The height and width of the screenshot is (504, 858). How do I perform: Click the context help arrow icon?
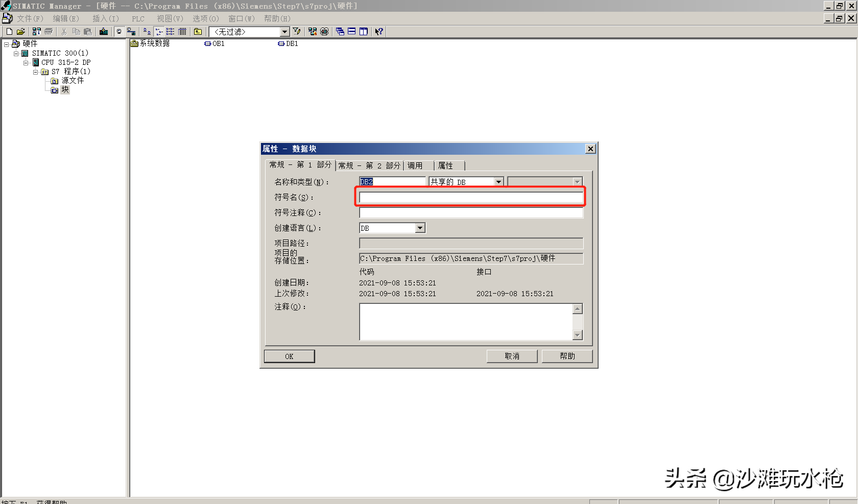point(379,32)
